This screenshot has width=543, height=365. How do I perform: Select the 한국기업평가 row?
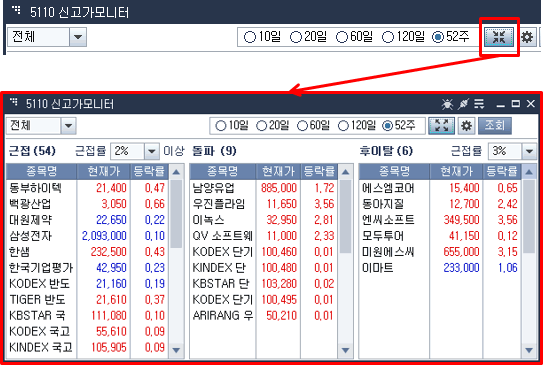88,268
